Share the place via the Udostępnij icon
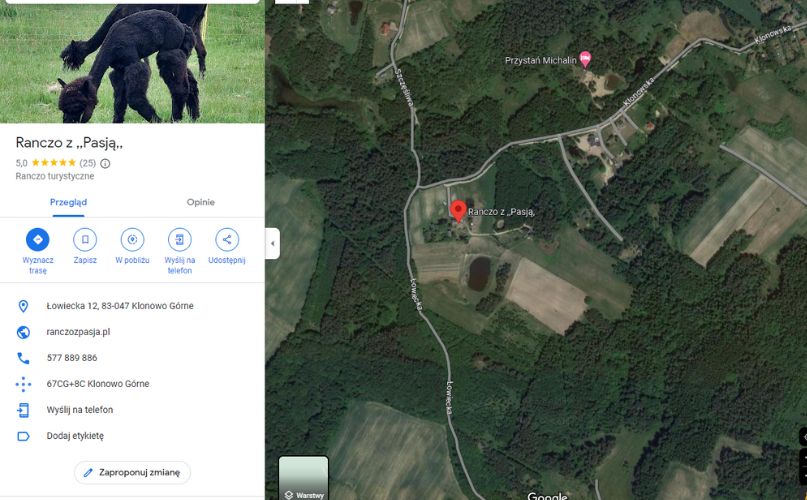 227,239
